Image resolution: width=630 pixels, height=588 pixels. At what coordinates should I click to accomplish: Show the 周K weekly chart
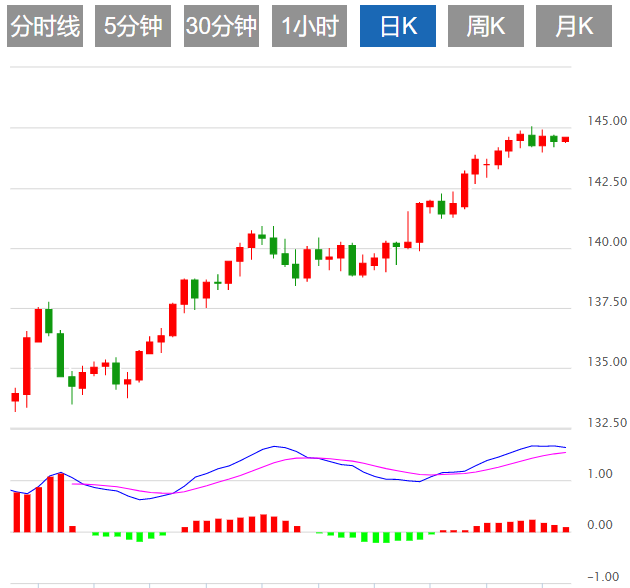coord(486,27)
